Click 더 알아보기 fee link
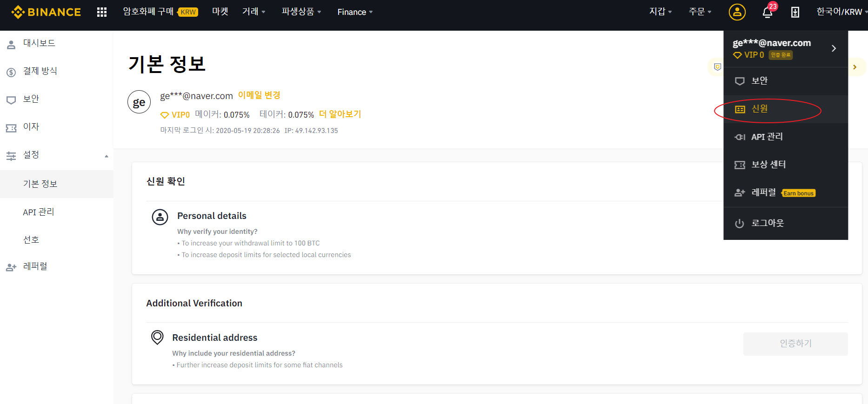This screenshot has width=868, height=404. [x=340, y=114]
